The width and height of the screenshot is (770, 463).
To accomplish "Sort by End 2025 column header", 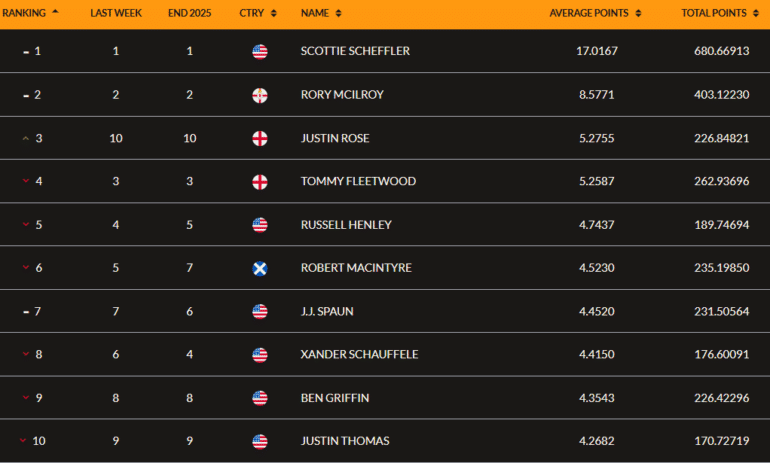I will [x=189, y=13].
